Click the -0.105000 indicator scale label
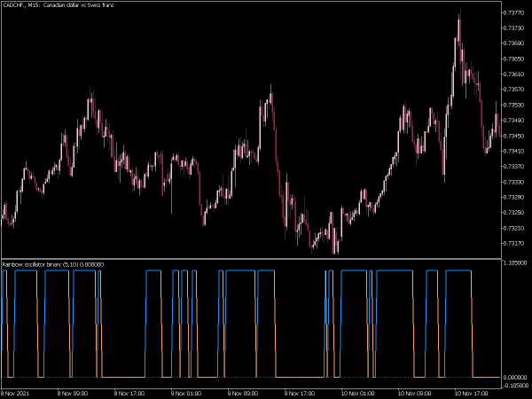The width and height of the screenshot is (532, 399). (515, 385)
